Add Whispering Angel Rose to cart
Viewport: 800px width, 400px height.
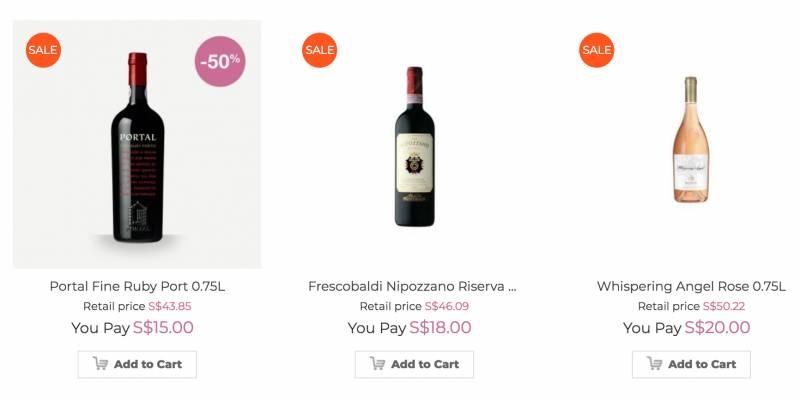pyautogui.click(x=691, y=364)
